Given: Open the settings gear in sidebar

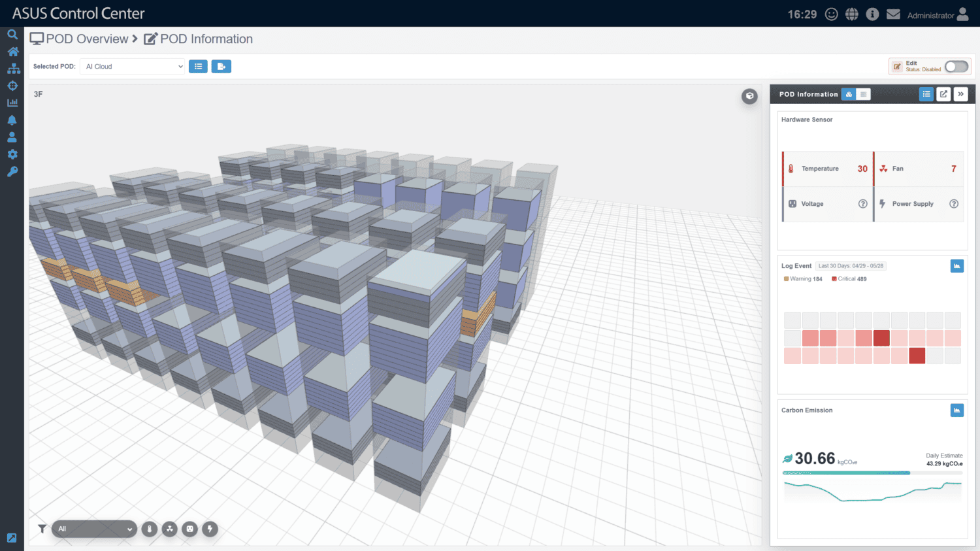Looking at the screenshot, I should tap(12, 154).
